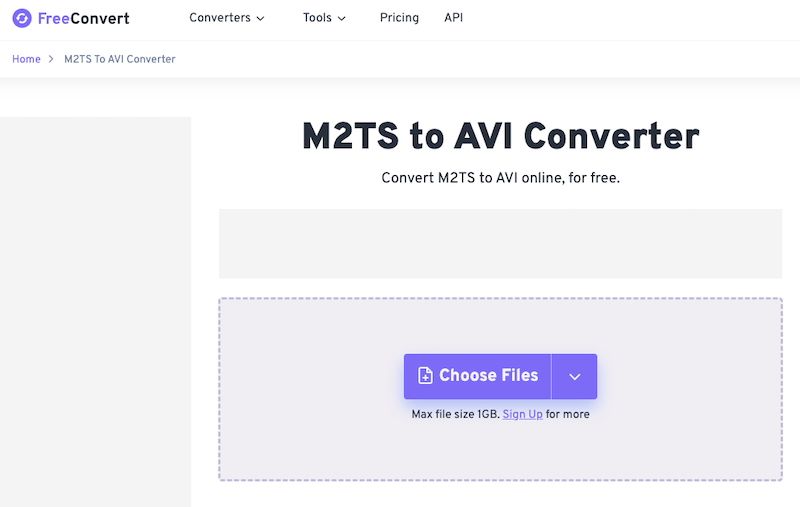Click the M2TS to AVI Converter heading

[500, 137]
